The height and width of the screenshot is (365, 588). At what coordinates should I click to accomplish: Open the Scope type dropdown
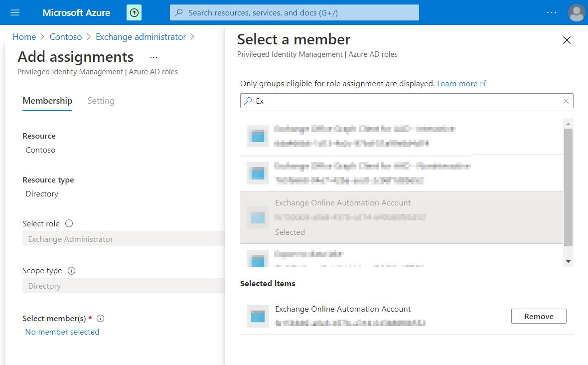pyautogui.click(x=124, y=286)
